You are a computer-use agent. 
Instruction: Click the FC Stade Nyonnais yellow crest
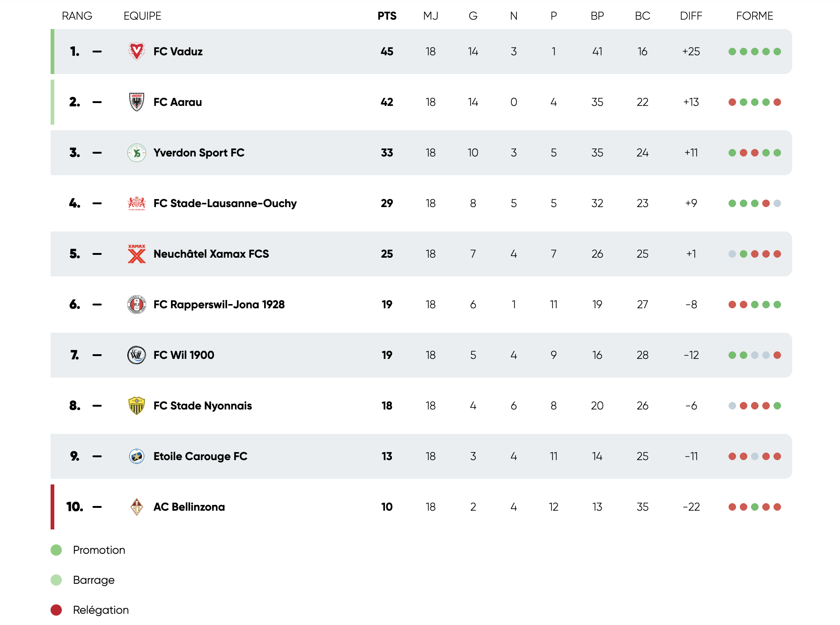click(136, 406)
